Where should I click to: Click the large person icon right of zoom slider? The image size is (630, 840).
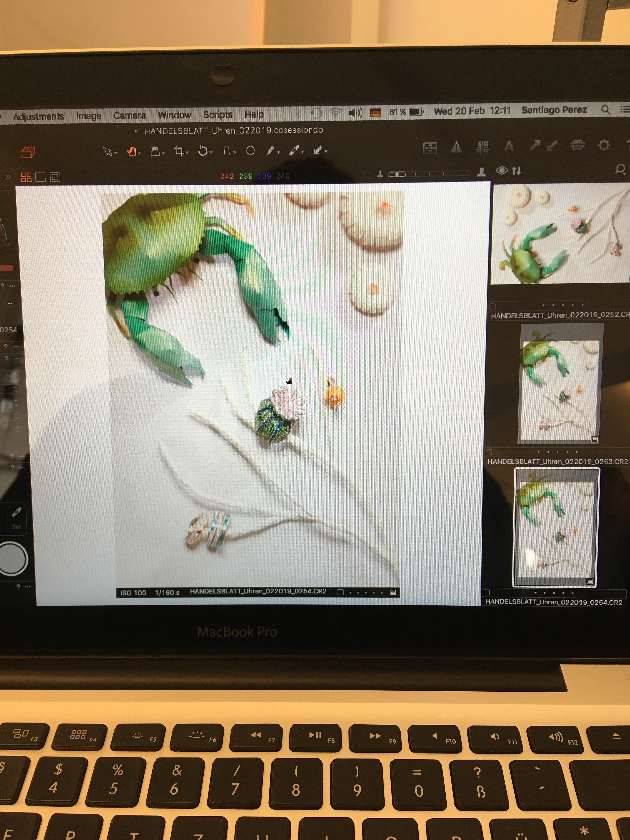[481, 172]
